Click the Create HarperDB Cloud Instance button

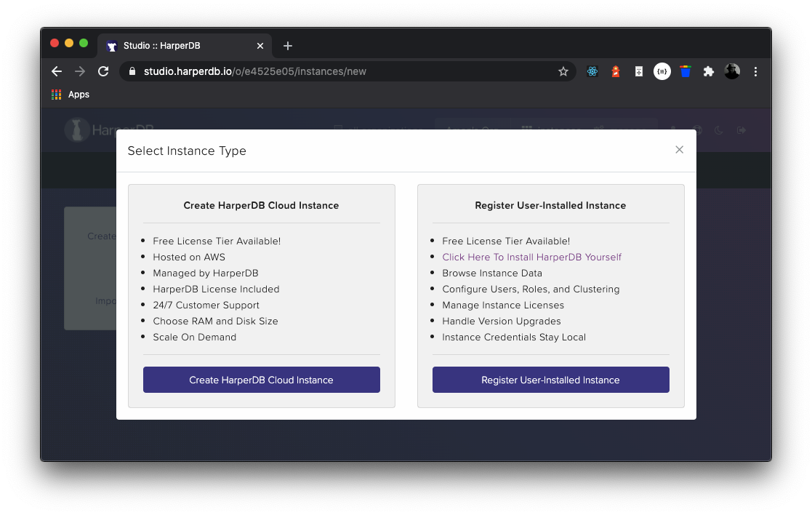(261, 380)
